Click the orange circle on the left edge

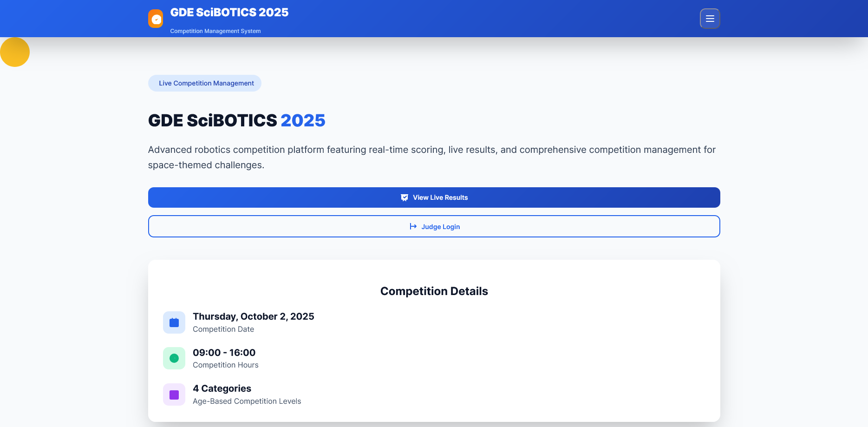click(15, 52)
